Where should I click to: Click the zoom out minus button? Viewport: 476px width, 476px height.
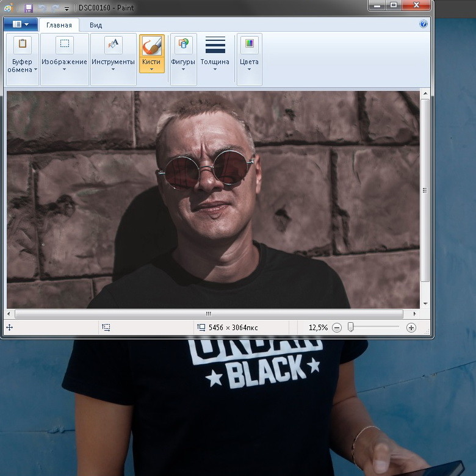click(x=337, y=328)
